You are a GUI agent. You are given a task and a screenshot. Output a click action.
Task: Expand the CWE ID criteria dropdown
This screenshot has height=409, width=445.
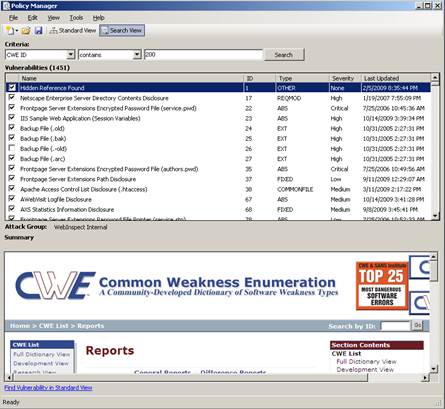70,55
